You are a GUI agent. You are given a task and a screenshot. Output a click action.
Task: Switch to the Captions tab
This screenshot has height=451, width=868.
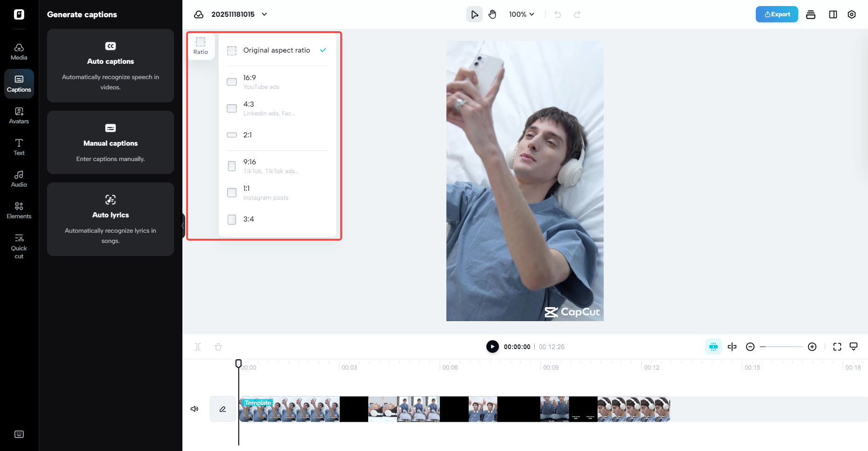[19, 84]
